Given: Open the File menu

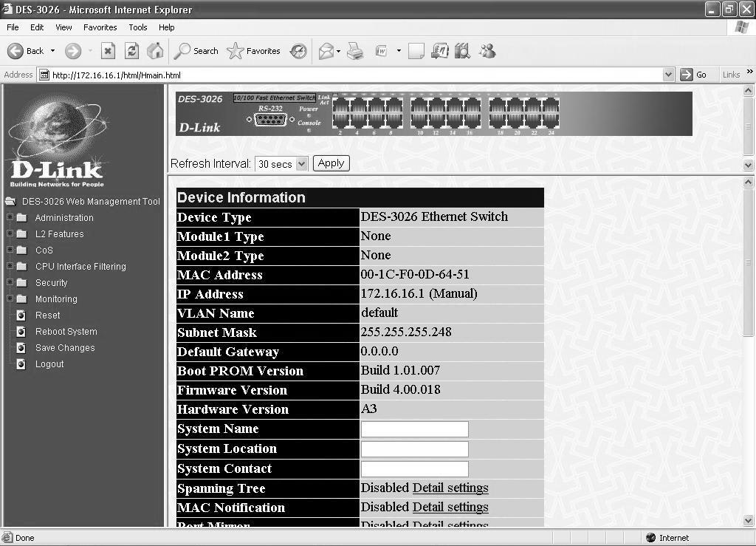Looking at the screenshot, I should (x=13, y=27).
